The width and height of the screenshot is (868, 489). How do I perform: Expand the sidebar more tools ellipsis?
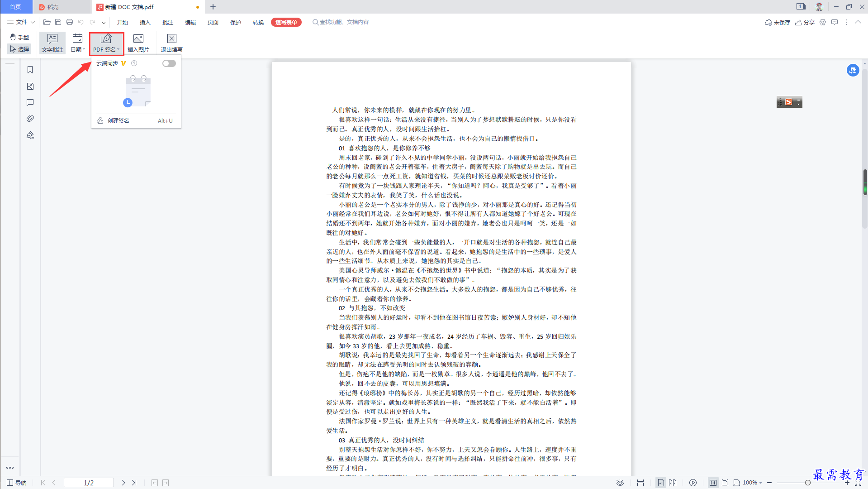pos(10,468)
